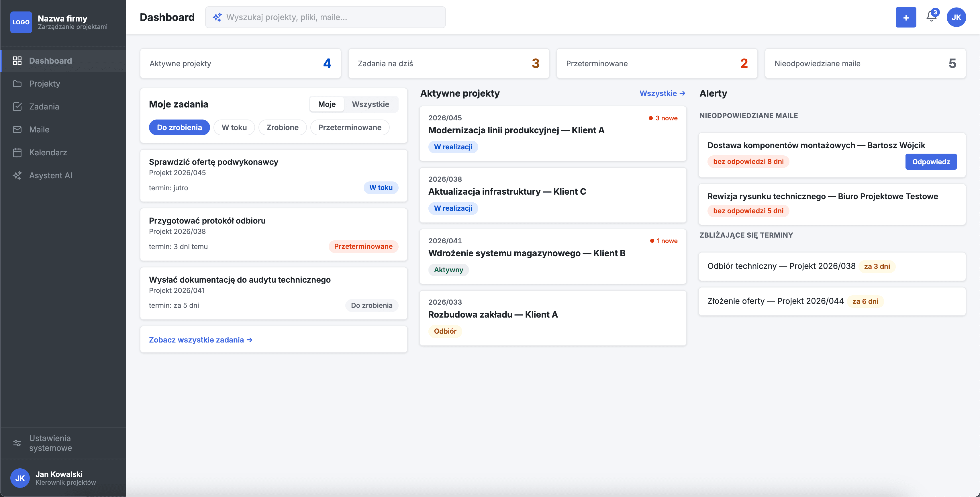Open Zadania in the sidebar
Viewport: 980px width, 497px height.
point(63,107)
